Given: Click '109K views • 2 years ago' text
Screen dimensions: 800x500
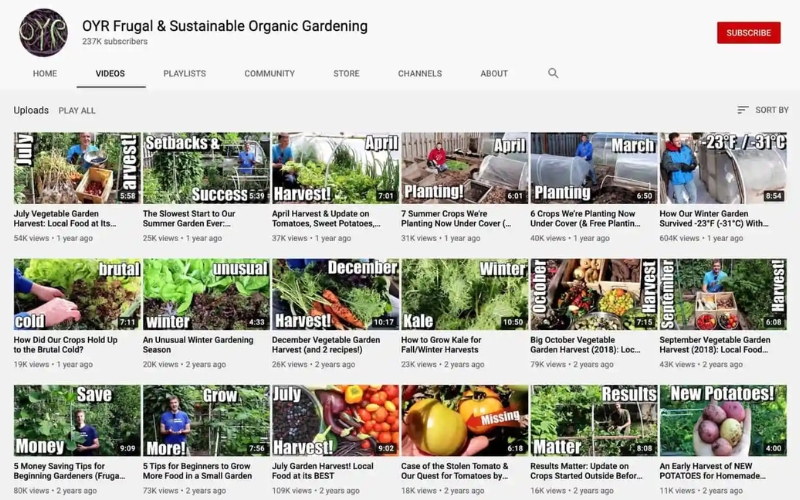Looking at the screenshot, I should pos(316,490).
